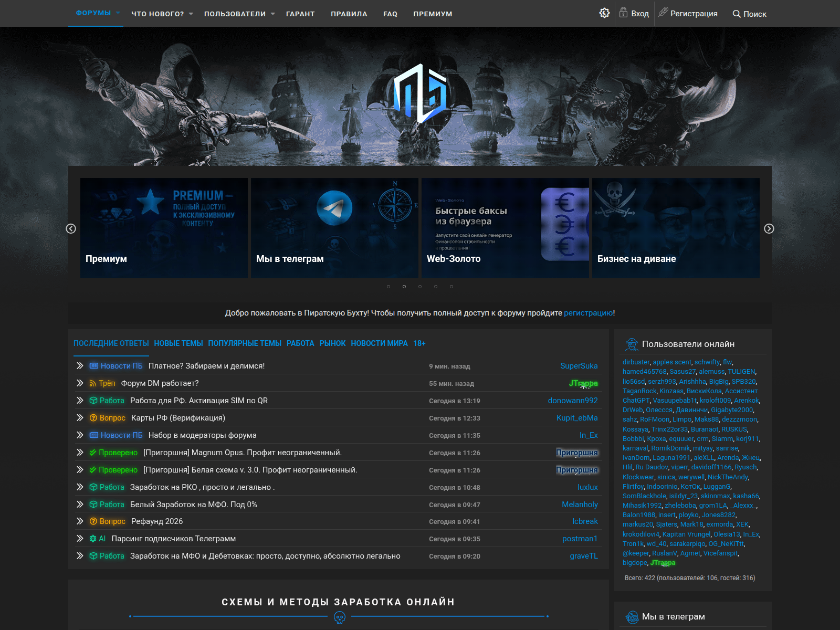Click Поиск search text in header

tap(755, 14)
